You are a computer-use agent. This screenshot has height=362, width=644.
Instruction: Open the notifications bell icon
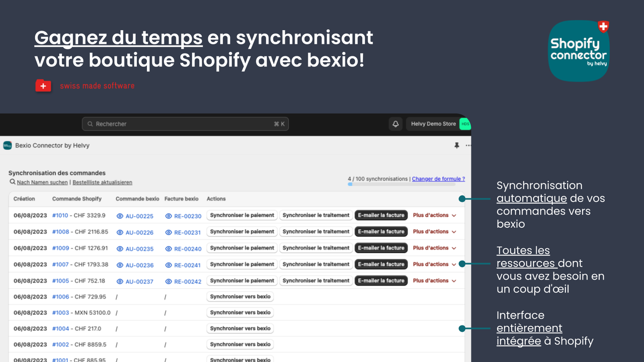click(x=395, y=124)
